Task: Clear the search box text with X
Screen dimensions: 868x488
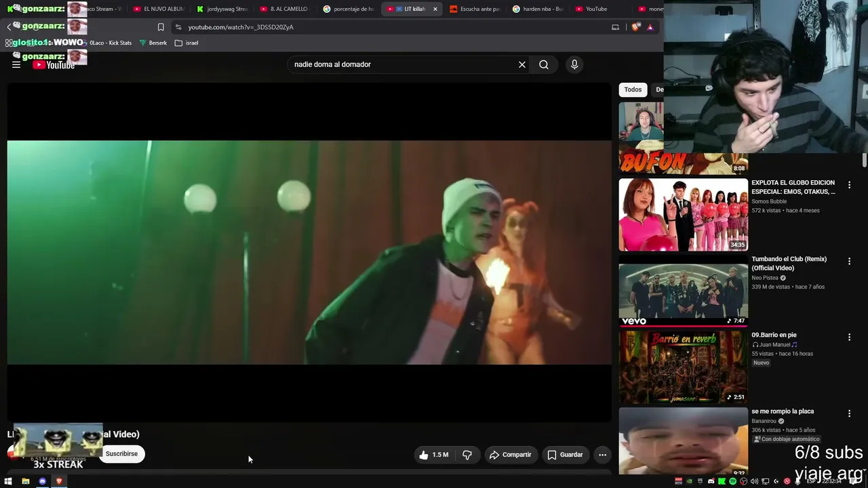Action: pos(522,64)
